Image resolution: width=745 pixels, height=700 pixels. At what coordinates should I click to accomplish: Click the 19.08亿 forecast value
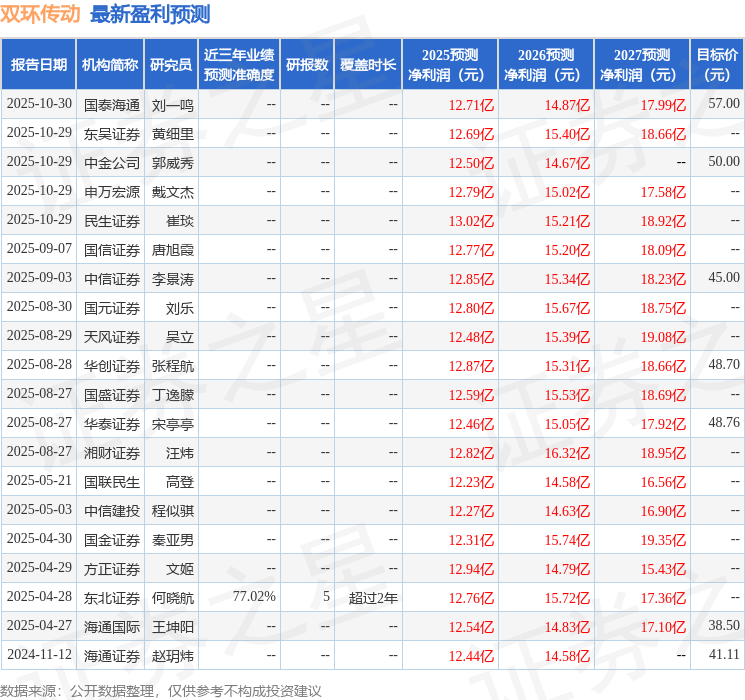663,337
